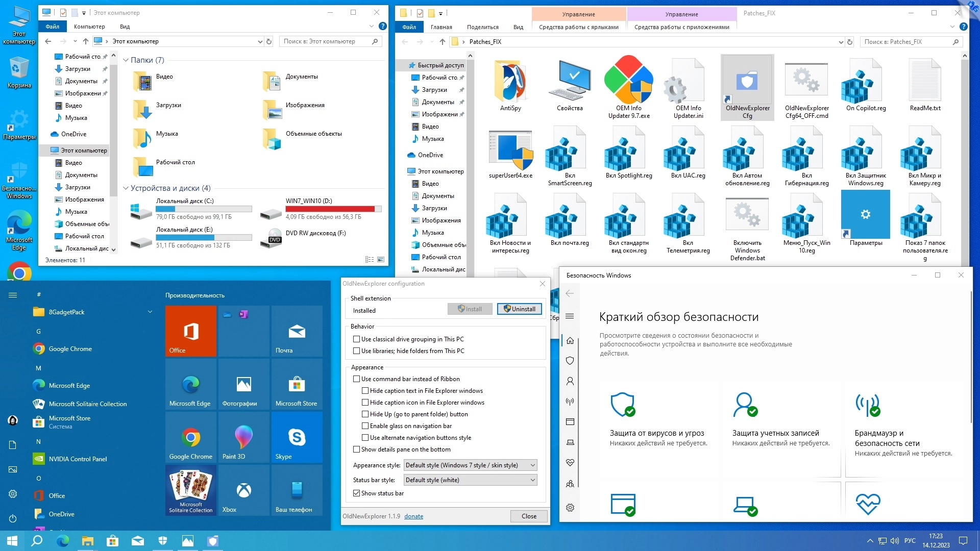Uncheck 'Show status bar' checkbox
The width and height of the screenshot is (980, 551).
pos(357,493)
